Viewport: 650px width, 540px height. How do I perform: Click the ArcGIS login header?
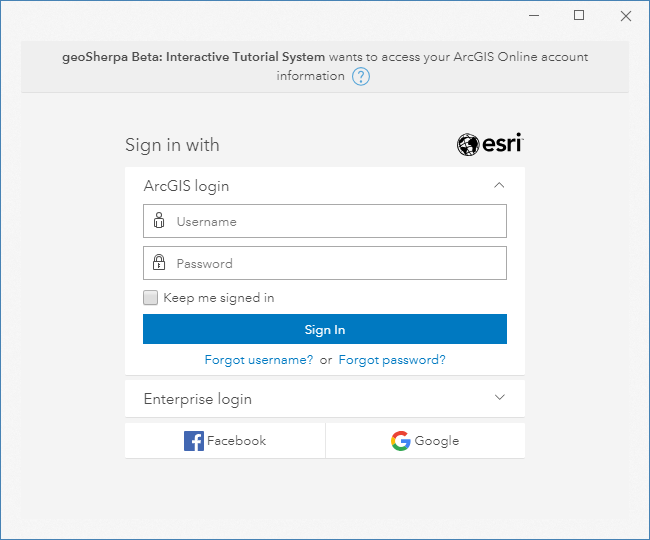coord(325,186)
